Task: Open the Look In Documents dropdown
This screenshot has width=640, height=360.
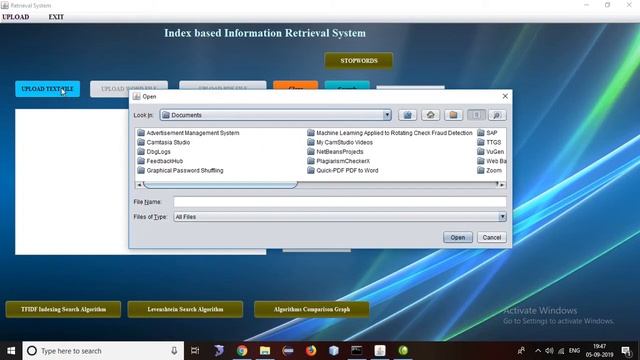Action: pos(276,115)
